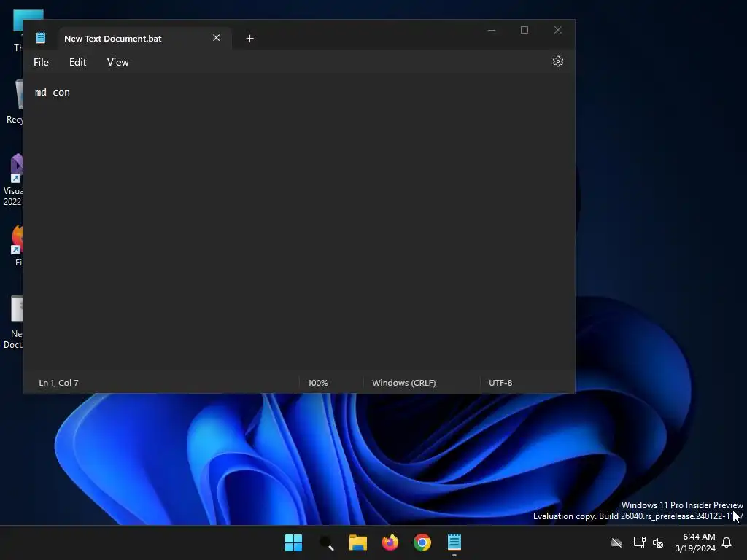Click the muted volume tray icon
Image resolution: width=747 pixels, height=560 pixels.
coord(658,542)
